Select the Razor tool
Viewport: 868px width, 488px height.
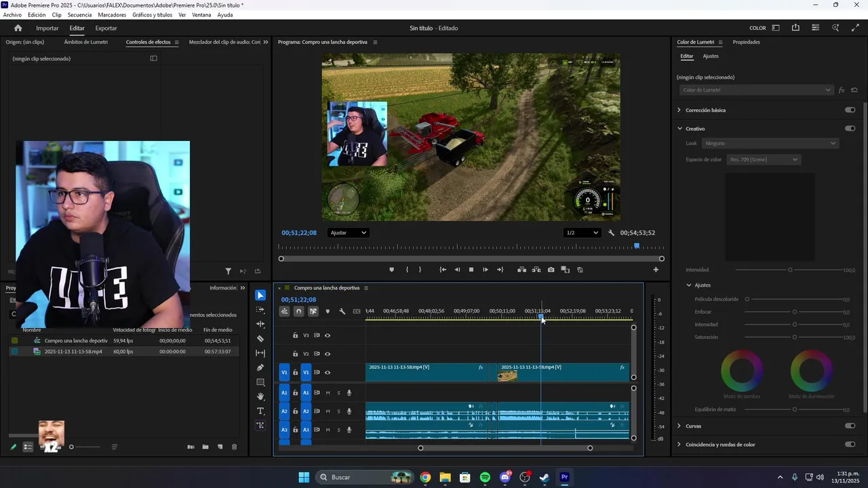tap(260, 338)
